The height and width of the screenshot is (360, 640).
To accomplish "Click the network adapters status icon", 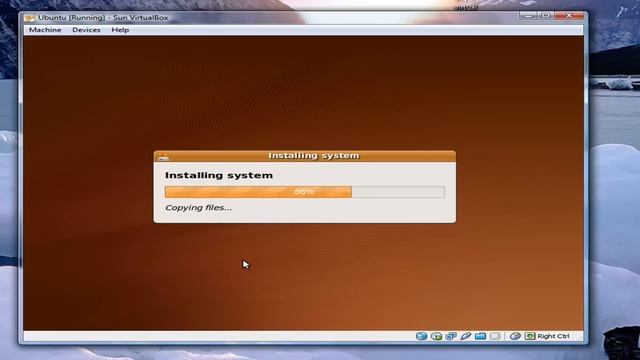I will 451,336.
